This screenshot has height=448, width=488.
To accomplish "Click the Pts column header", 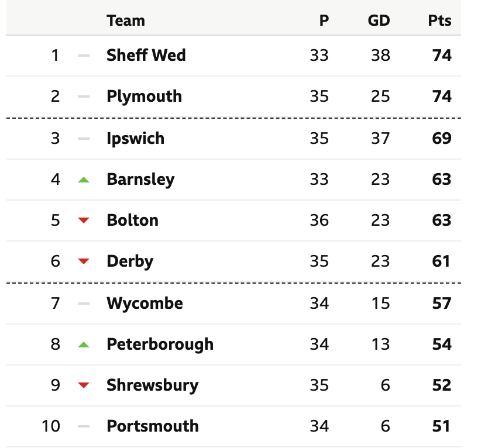I will (x=439, y=20).
